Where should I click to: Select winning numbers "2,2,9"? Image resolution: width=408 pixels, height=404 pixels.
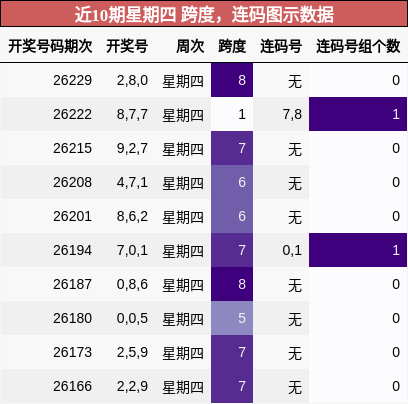pyautogui.click(x=132, y=386)
